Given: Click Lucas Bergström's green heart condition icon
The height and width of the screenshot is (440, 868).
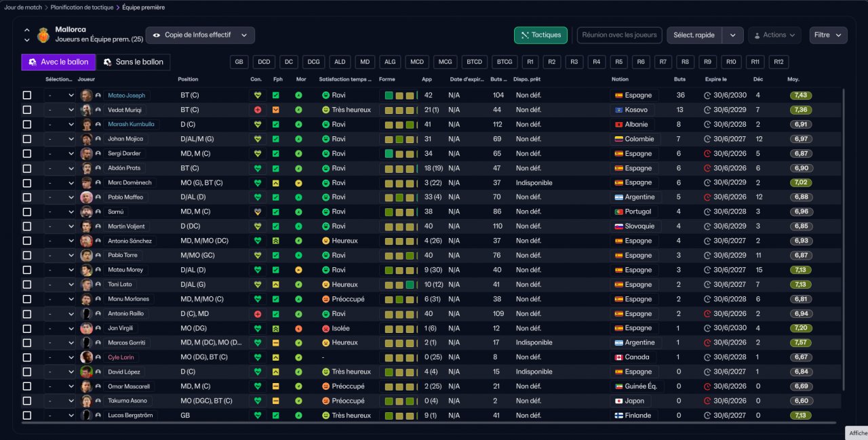Looking at the screenshot, I should pyautogui.click(x=258, y=416).
